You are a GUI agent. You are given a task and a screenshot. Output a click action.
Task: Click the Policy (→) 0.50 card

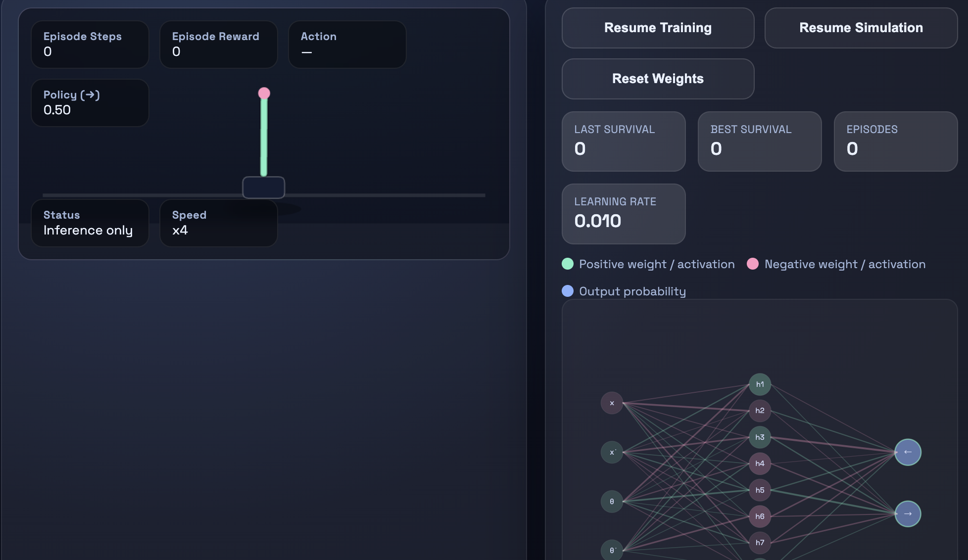click(x=90, y=103)
